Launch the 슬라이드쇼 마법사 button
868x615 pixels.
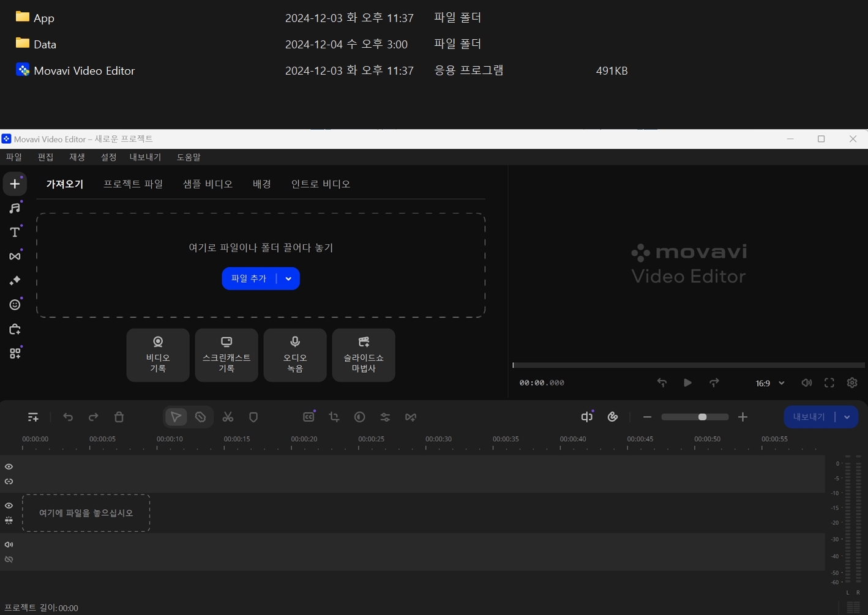(364, 356)
